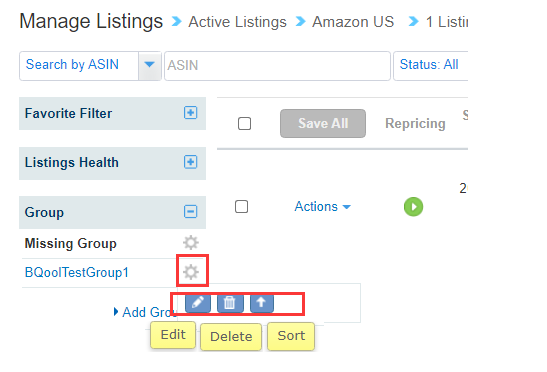Image resolution: width=547 pixels, height=372 pixels.
Task: Click the pencil Edit group icon
Action: pyautogui.click(x=198, y=303)
